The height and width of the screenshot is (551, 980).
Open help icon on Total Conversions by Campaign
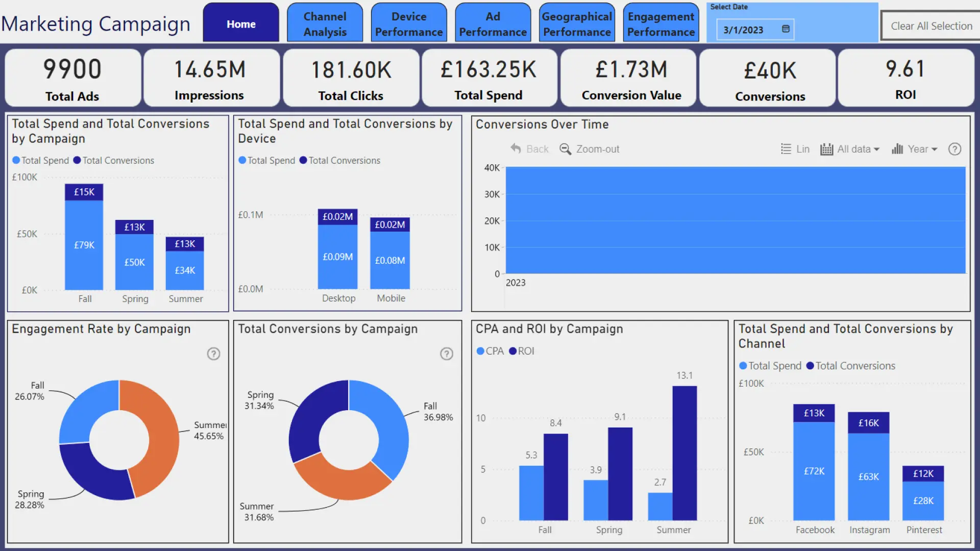(447, 354)
